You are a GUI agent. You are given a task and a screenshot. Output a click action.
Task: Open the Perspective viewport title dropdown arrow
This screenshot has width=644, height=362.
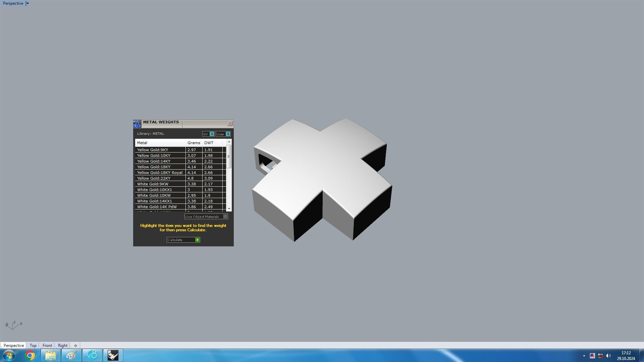[x=28, y=3]
